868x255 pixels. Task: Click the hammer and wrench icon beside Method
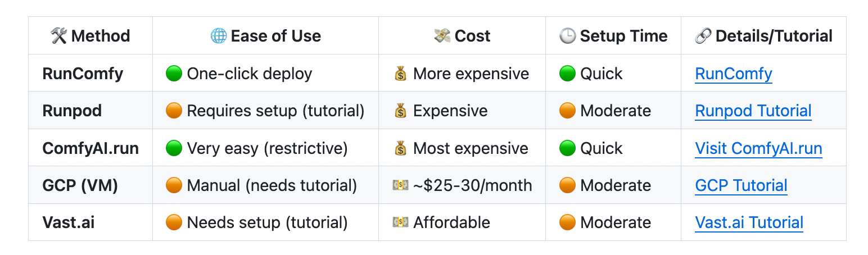coord(58,36)
